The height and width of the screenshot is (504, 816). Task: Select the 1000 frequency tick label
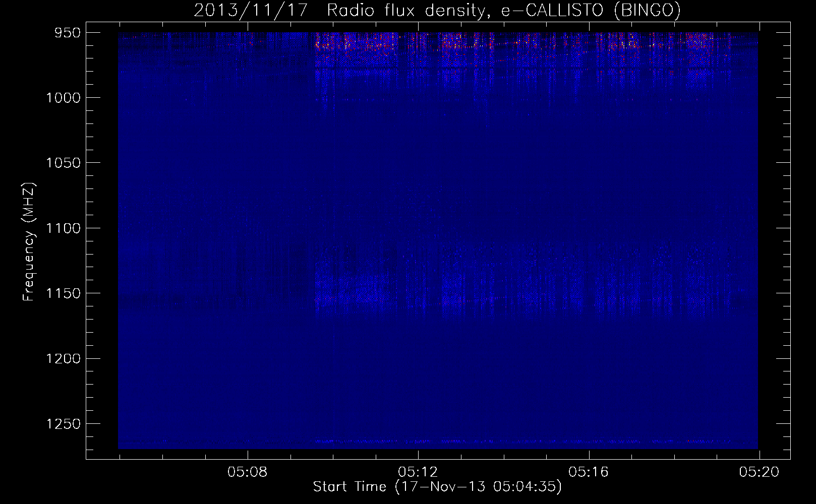coord(63,98)
